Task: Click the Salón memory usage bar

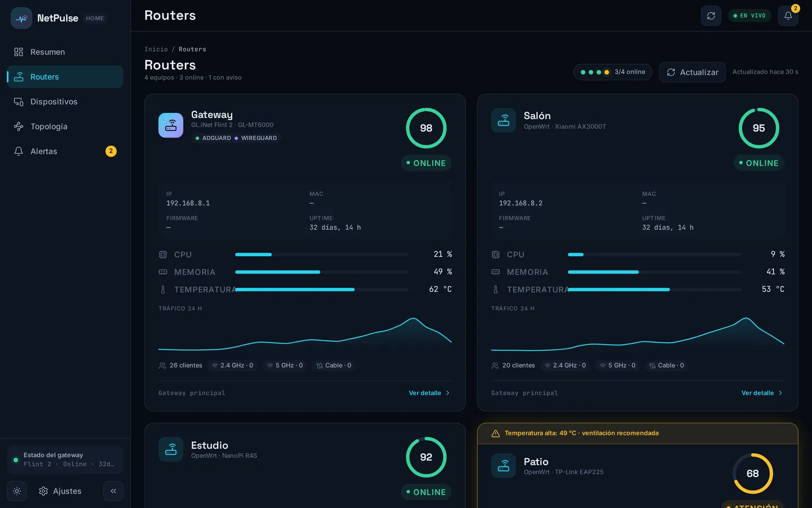Action: [655, 272]
